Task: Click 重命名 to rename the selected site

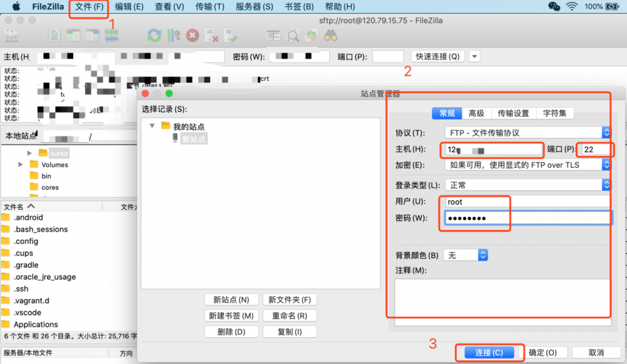Action: pos(289,315)
